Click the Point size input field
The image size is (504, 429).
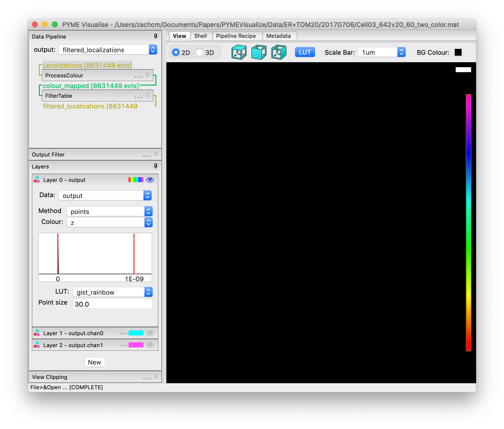pos(112,304)
